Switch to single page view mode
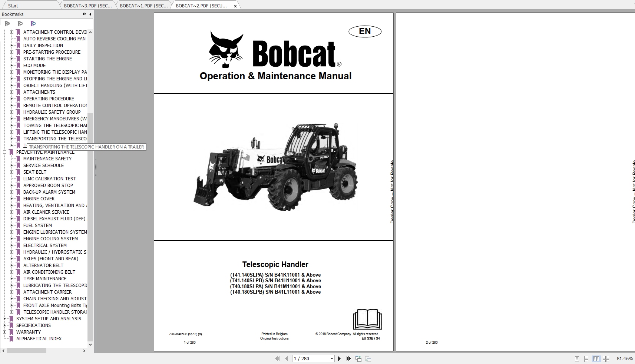 pos(576,358)
